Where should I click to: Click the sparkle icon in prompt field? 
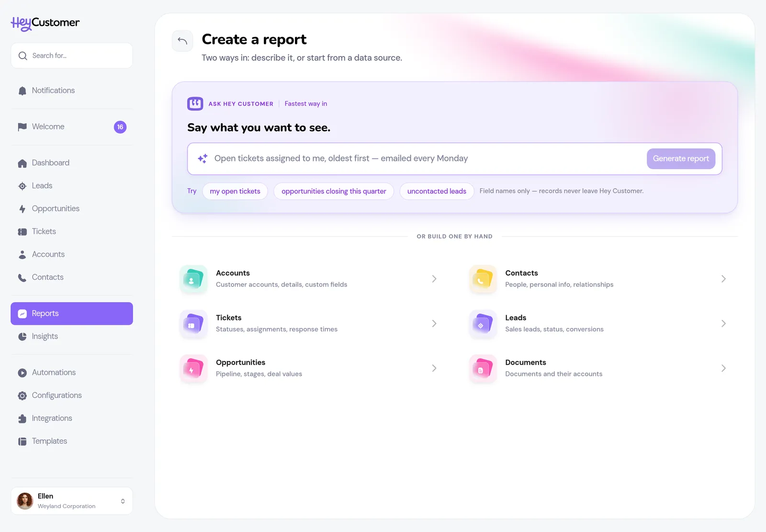pos(203,158)
